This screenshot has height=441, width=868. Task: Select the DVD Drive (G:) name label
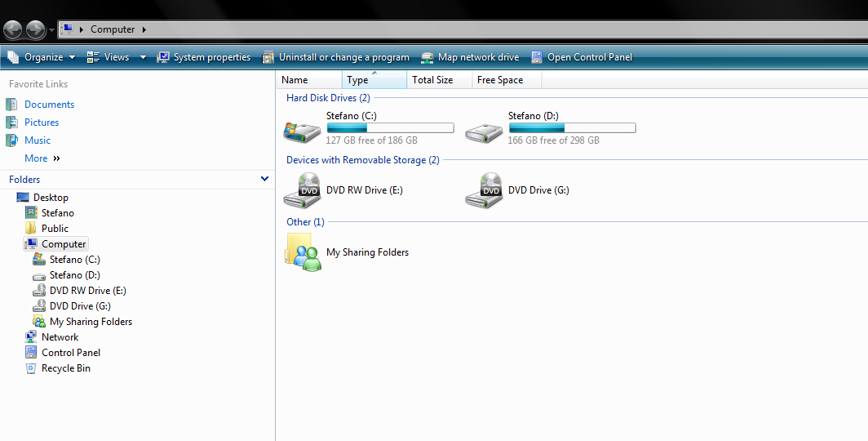click(538, 190)
